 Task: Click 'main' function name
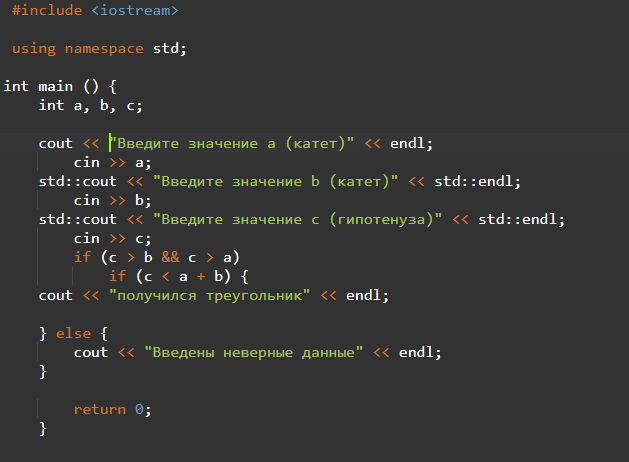(56, 86)
